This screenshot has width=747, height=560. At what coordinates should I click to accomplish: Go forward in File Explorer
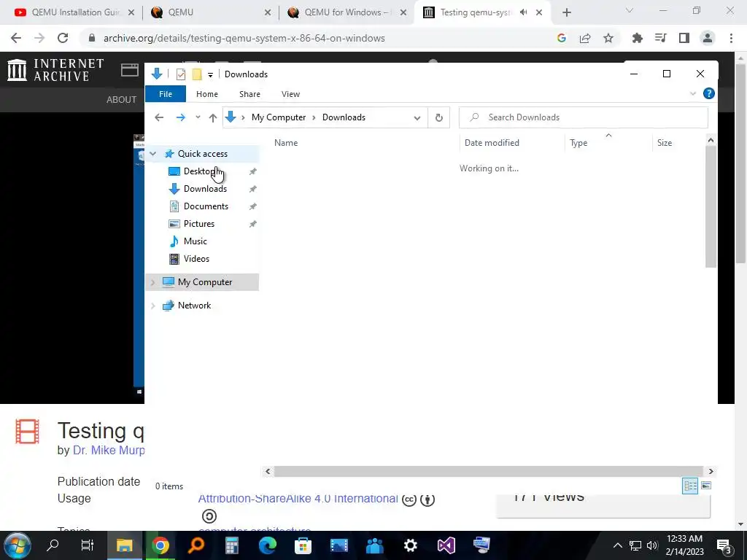pyautogui.click(x=181, y=117)
